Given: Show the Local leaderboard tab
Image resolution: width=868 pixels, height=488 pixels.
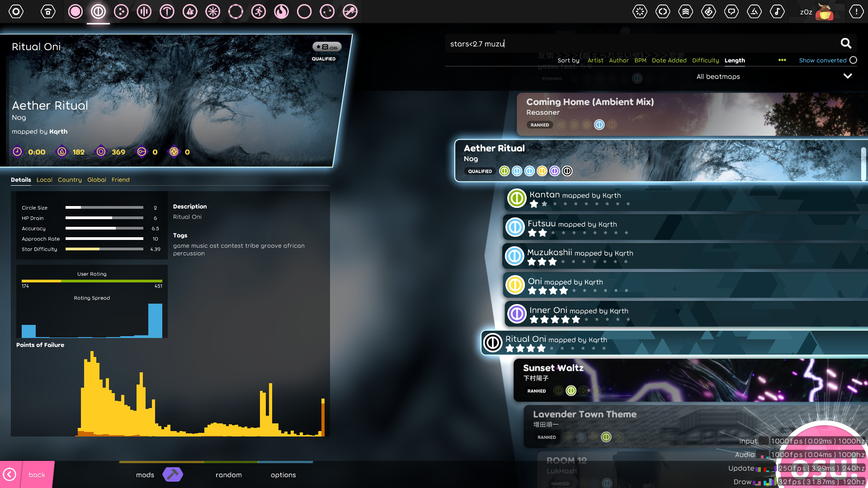Looking at the screenshot, I should (44, 180).
